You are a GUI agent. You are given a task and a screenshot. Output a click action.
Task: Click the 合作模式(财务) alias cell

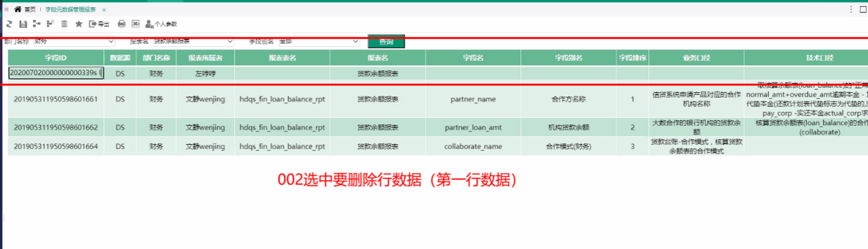click(568, 147)
